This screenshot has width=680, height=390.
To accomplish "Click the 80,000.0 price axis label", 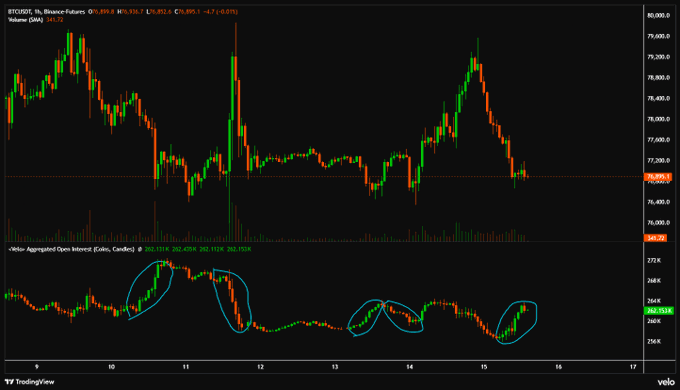I will (x=658, y=16).
